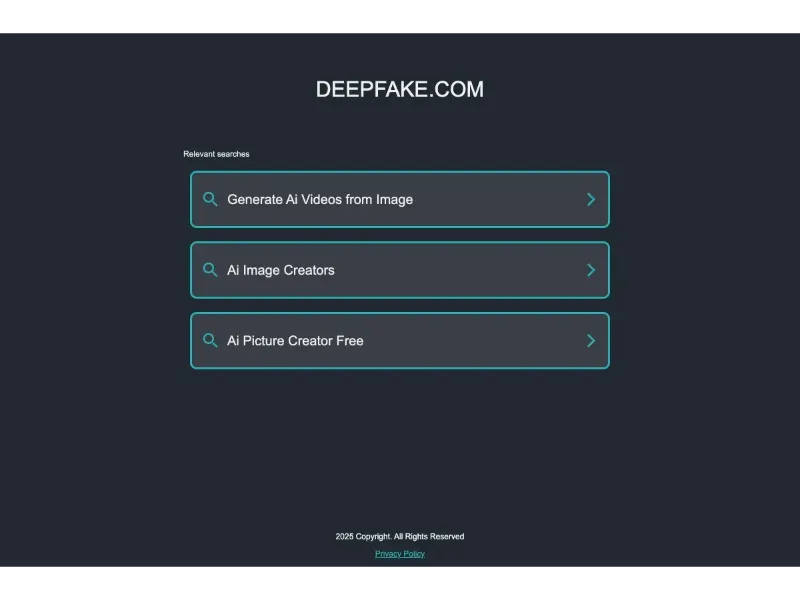Click the 'Relevant searches' label
Viewport: 800px width, 600px height.
click(x=216, y=153)
